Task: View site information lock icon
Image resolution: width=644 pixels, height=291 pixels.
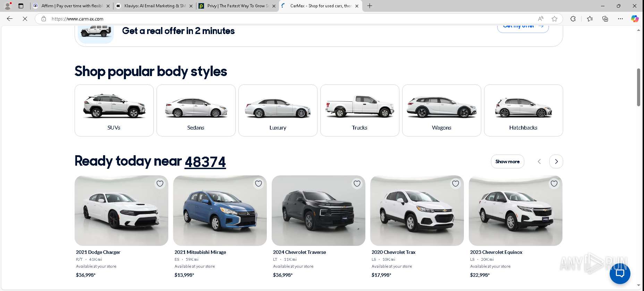Action: [x=44, y=19]
